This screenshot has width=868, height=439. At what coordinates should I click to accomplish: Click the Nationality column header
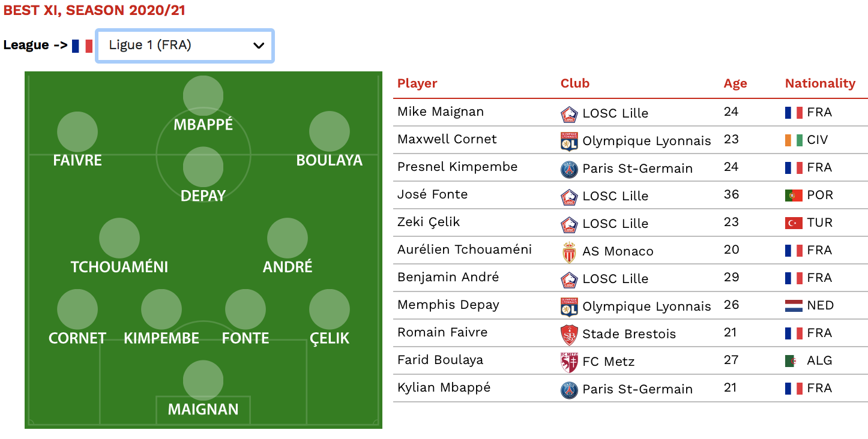point(820,83)
